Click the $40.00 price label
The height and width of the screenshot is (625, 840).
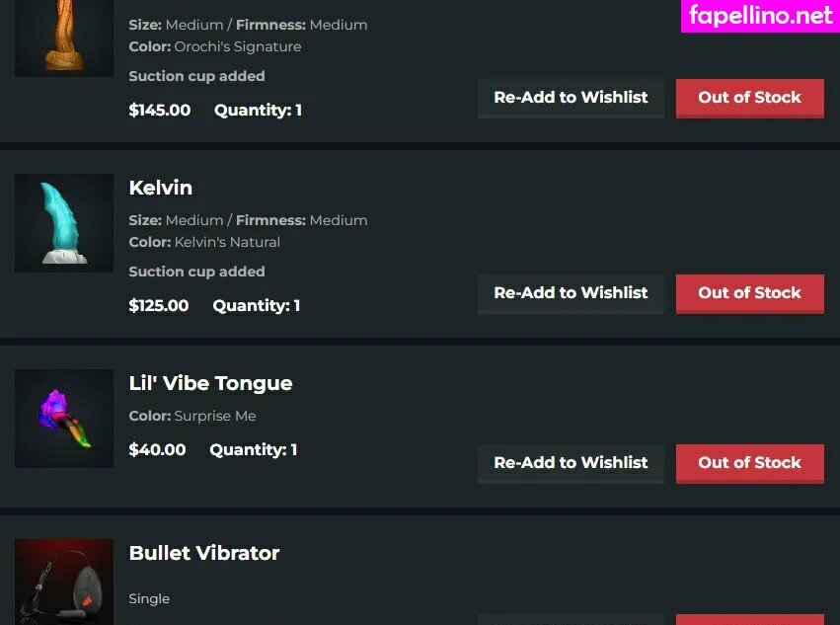pyautogui.click(x=158, y=450)
